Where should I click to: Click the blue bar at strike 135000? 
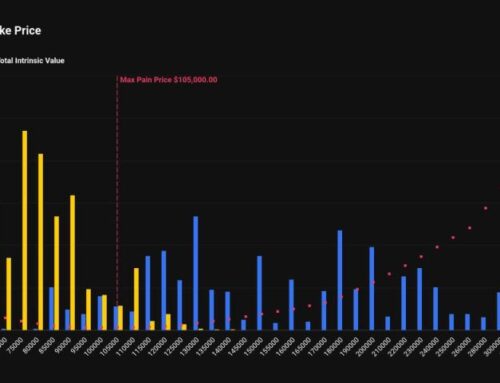[x=212, y=310]
